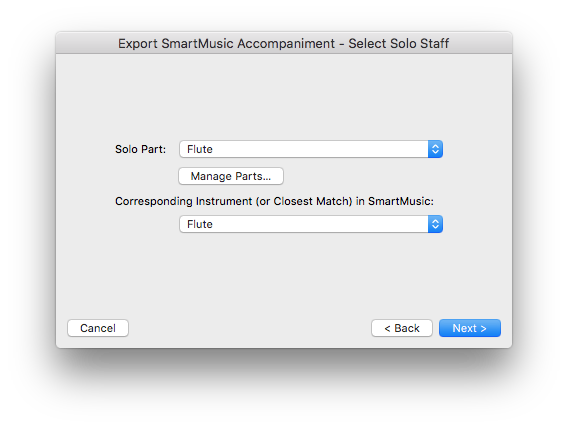Image resolution: width=568 pixels, height=428 pixels.
Task: Click the dialog title bar text
Action: [284, 43]
